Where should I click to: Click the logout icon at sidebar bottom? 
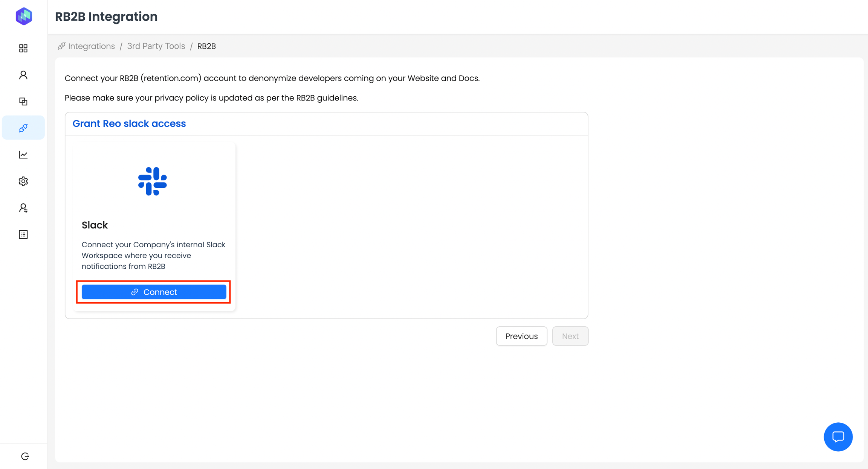[25, 456]
